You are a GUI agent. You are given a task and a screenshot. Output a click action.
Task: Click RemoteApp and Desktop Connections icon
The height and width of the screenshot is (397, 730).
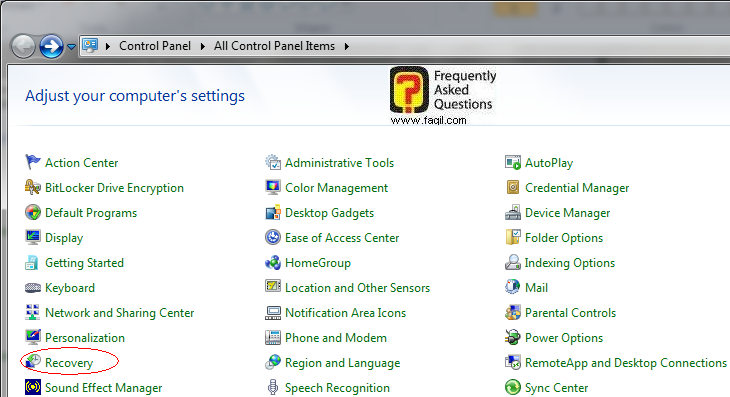tap(513, 363)
